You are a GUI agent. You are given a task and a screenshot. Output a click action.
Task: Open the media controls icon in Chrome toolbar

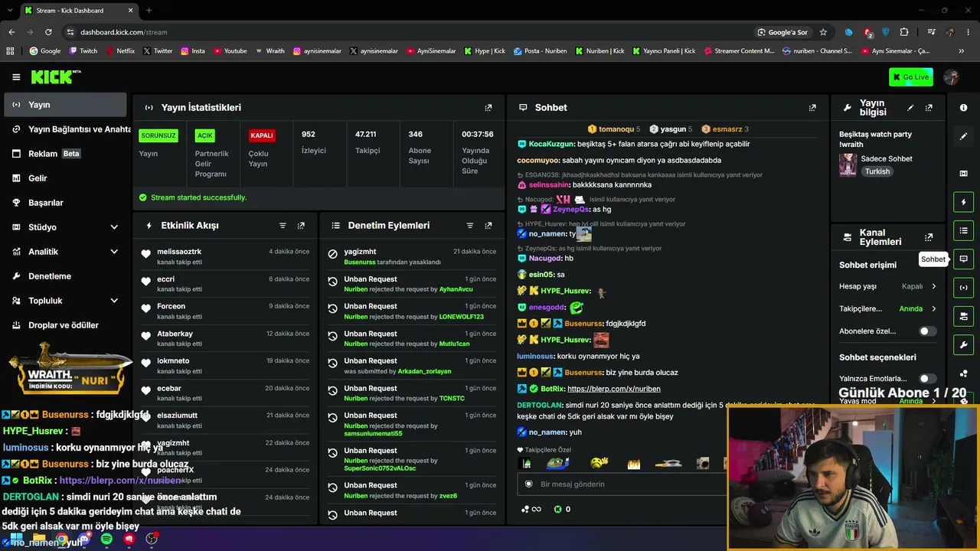(x=931, y=32)
